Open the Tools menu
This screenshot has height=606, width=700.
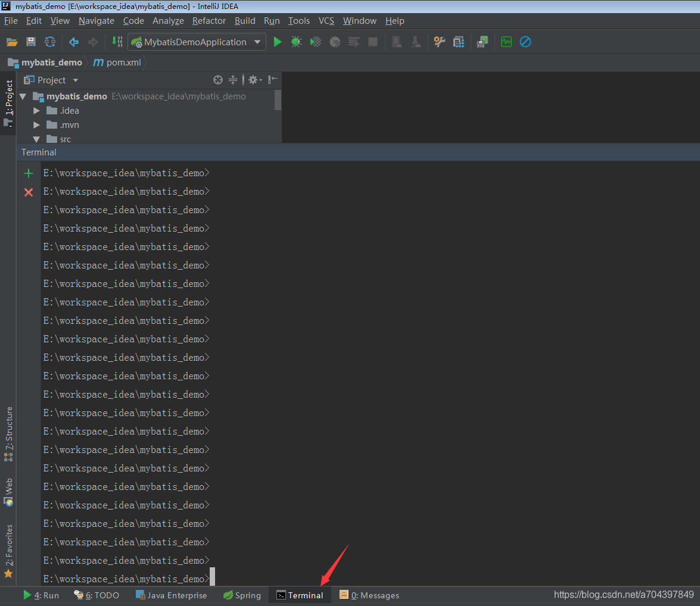[298, 21]
